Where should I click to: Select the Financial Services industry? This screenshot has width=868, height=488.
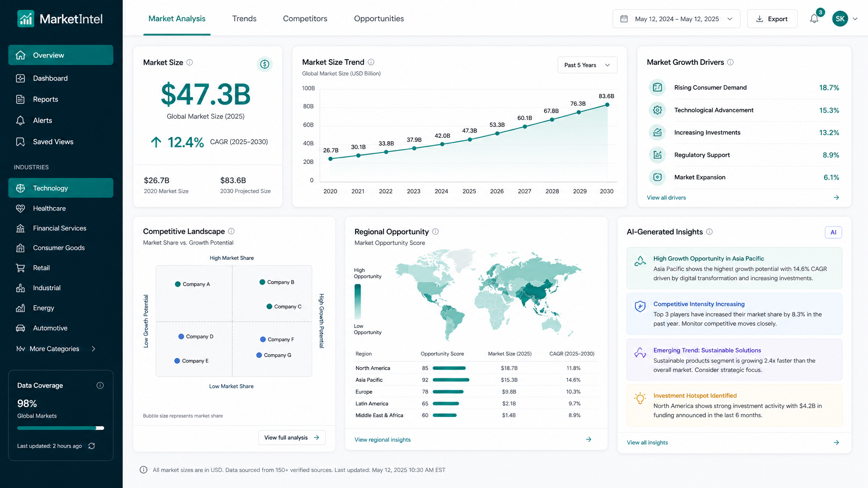(x=61, y=228)
